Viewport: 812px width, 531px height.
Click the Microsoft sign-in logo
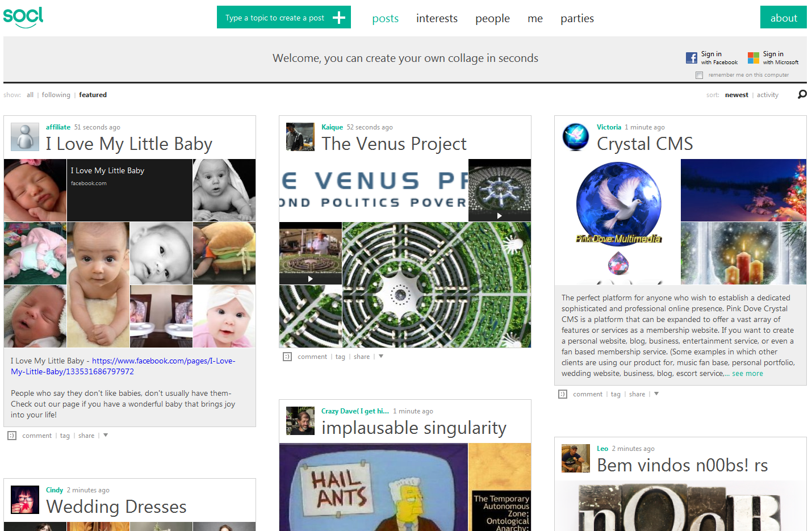(x=753, y=58)
